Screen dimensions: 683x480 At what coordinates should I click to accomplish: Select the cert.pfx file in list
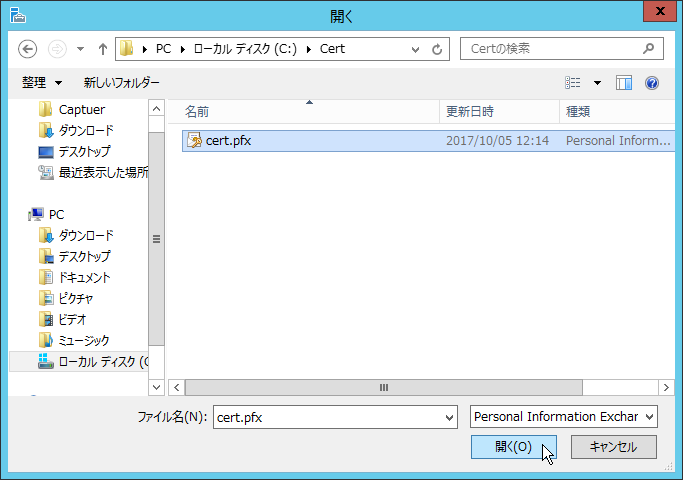coord(228,141)
